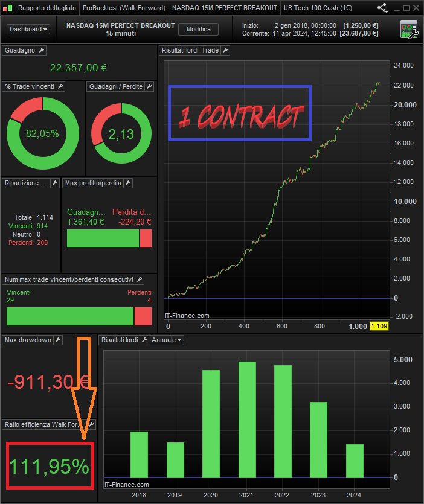Click the [23.607,00 €] current capital text
Image resolution: width=424 pixels, height=504 pixels.
click(x=359, y=33)
